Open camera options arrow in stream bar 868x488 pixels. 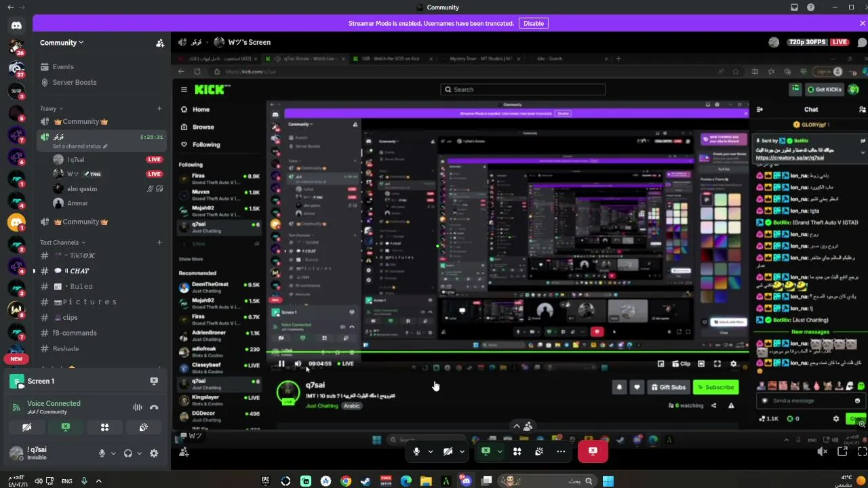(462, 451)
